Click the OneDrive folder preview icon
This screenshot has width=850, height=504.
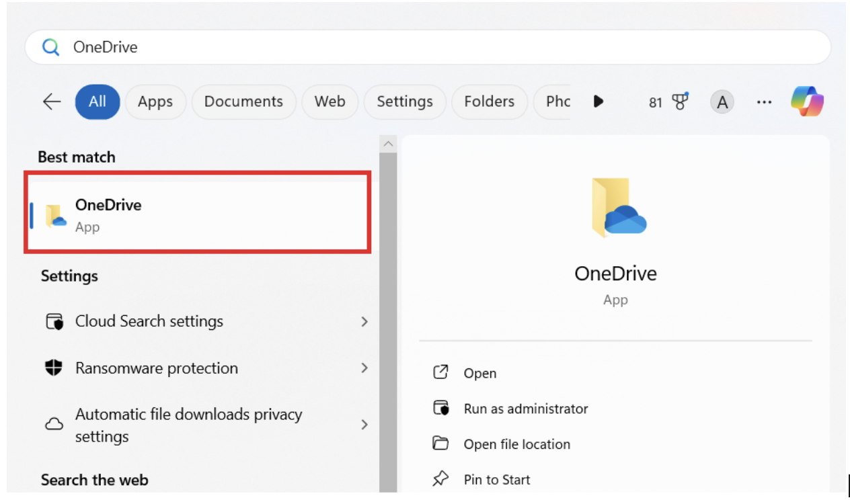(x=616, y=207)
